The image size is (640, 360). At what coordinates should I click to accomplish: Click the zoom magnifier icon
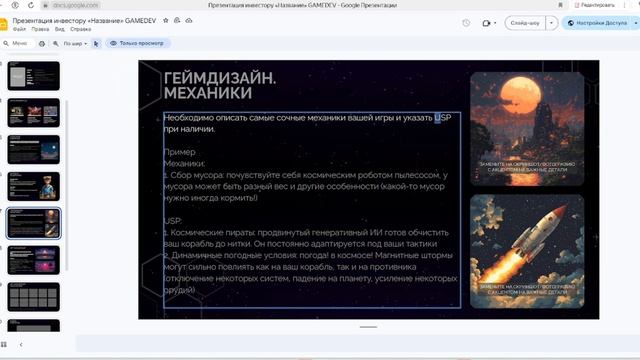tap(56, 43)
